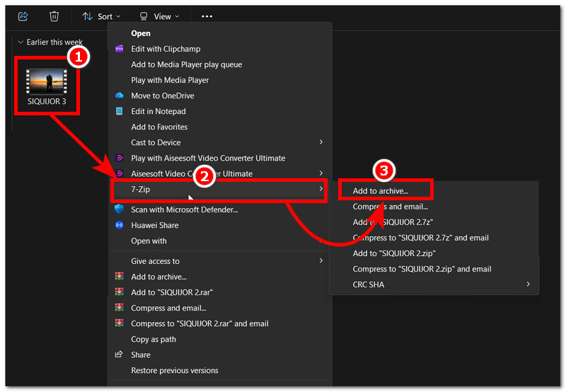The image size is (566, 392).
Task: Select Restore previous versions
Action: (x=174, y=371)
